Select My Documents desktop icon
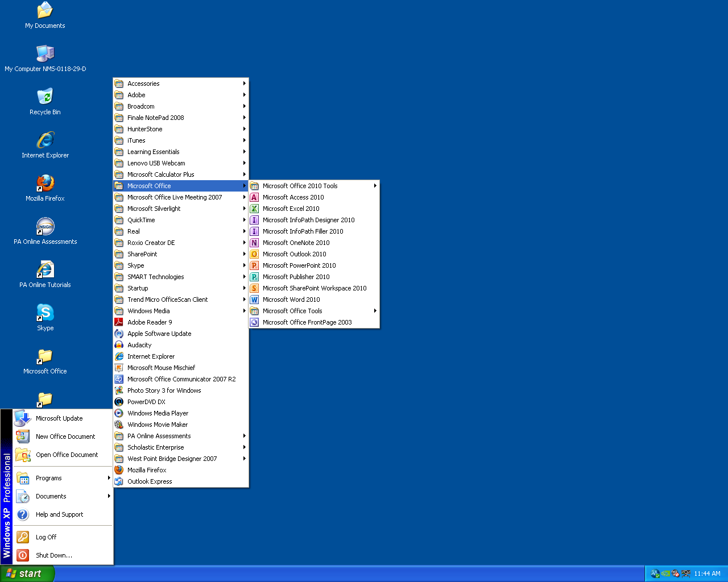 click(45, 10)
